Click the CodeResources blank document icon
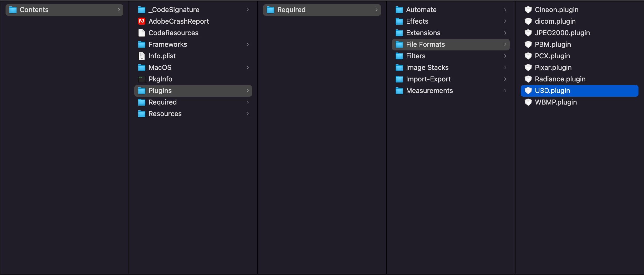Image resolution: width=644 pixels, height=275 pixels. tap(142, 33)
